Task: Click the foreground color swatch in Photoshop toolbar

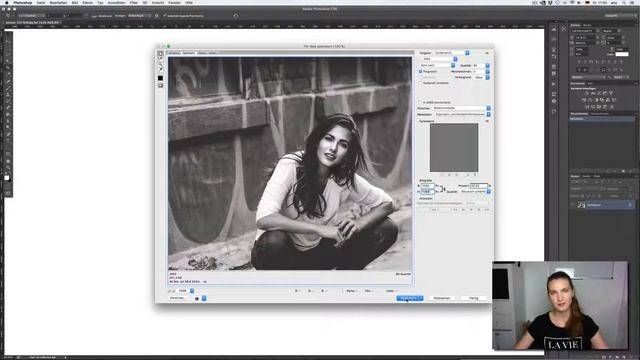Action: [x=6, y=177]
